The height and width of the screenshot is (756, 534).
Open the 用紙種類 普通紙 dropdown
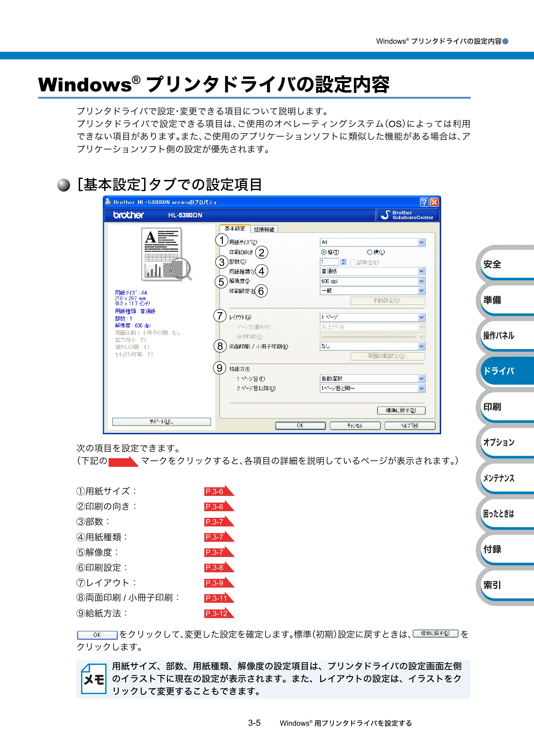coord(372,271)
